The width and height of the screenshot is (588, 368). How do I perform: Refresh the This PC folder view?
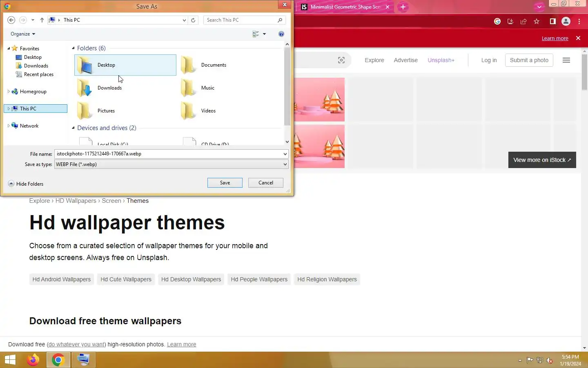(x=193, y=20)
